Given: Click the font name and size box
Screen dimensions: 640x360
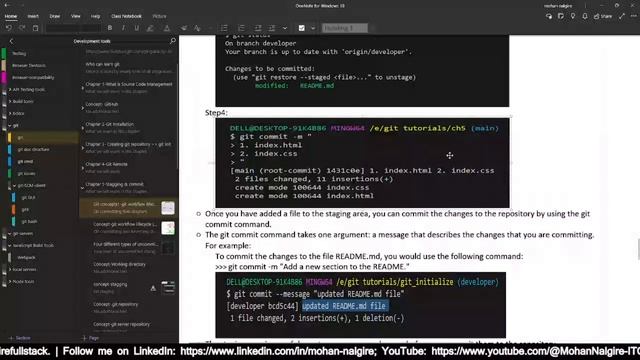Looking at the screenshot, I should [x=73, y=28].
